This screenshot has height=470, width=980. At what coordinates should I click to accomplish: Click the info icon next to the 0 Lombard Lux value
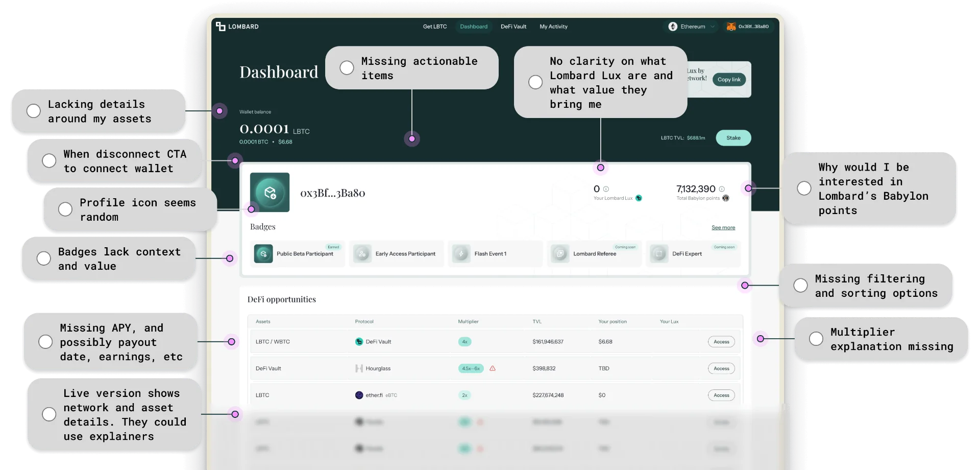point(606,189)
